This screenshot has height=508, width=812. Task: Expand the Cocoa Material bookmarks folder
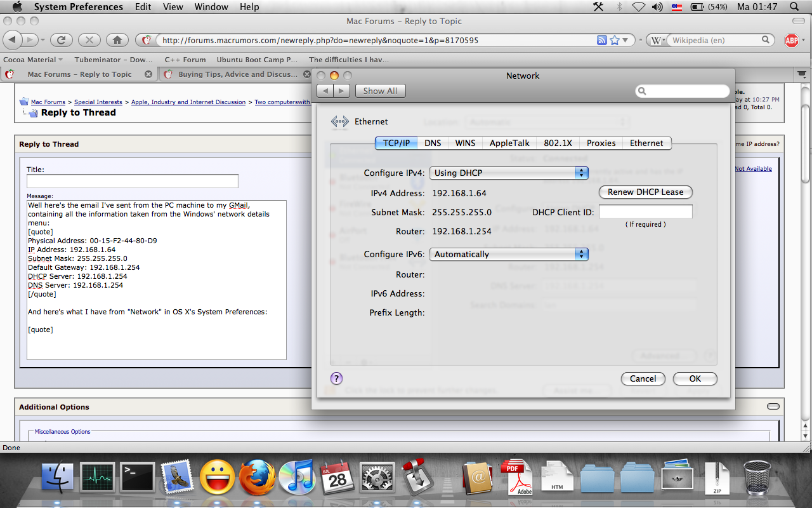coord(33,60)
